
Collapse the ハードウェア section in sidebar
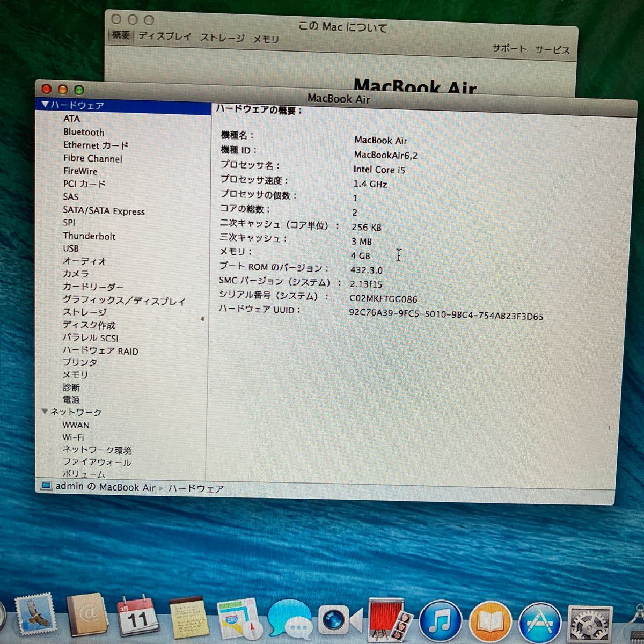pyautogui.click(x=45, y=105)
